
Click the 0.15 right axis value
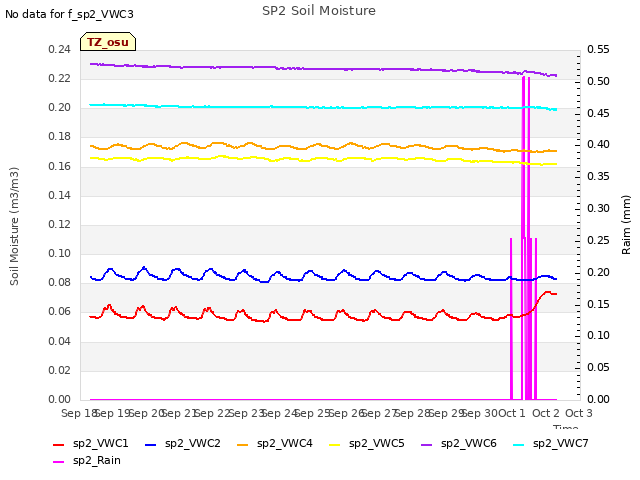[x=598, y=304]
